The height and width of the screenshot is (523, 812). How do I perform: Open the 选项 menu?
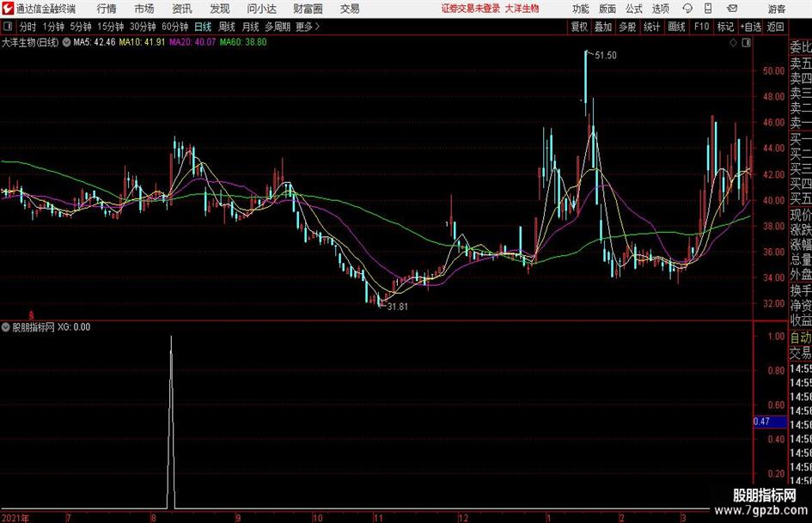[x=660, y=9]
